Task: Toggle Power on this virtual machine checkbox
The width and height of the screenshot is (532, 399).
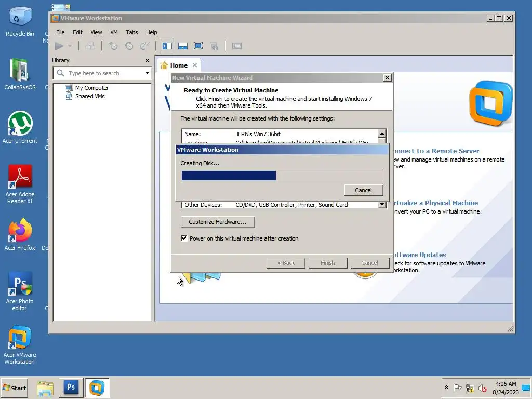Action: [x=184, y=238]
